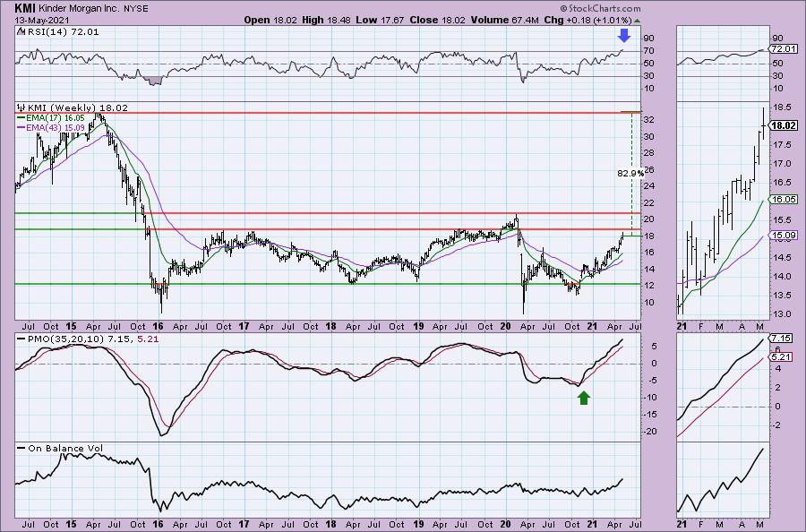Click the 13.0 label on zoom-panel axis

point(781,314)
